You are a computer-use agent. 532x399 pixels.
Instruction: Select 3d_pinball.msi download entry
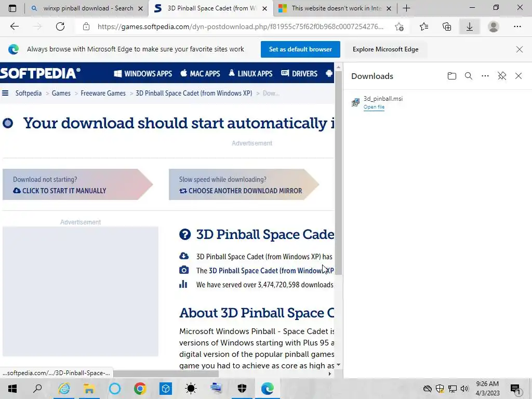point(437,102)
